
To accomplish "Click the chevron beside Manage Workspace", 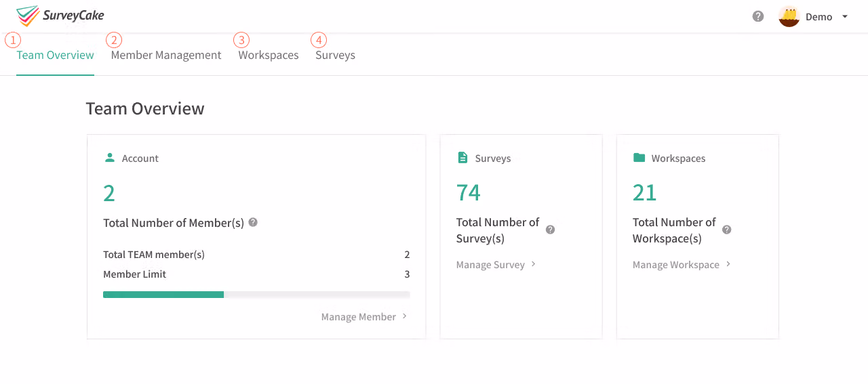I will click(728, 264).
